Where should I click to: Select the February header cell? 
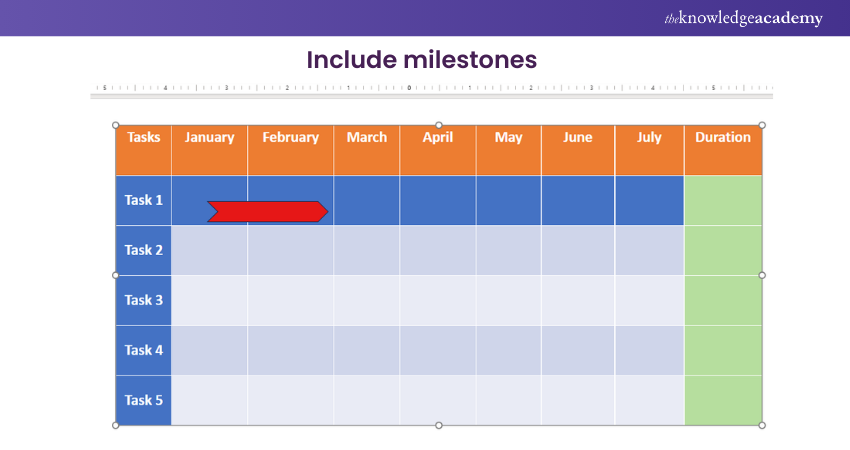[x=290, y=138]
